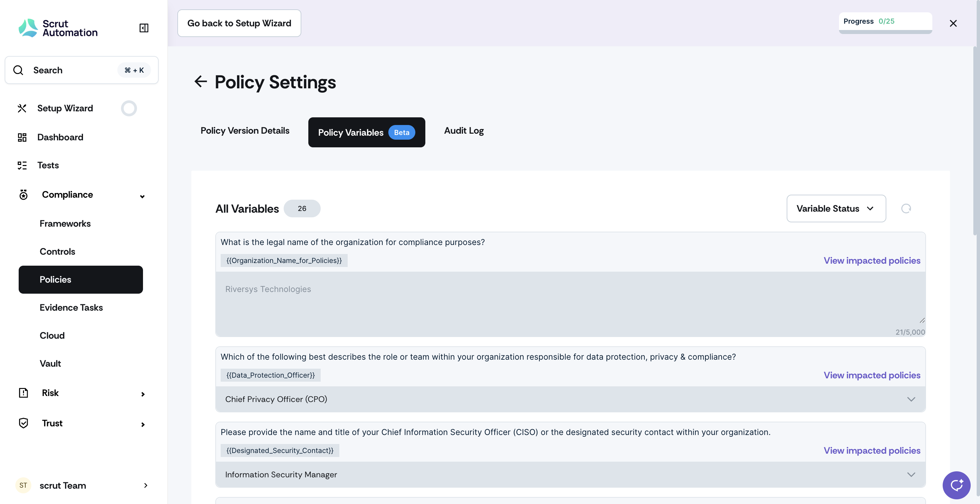Switch to Policy Version Details tab
This screenshot has height=504, width=980.
click(x=245, y=131)
